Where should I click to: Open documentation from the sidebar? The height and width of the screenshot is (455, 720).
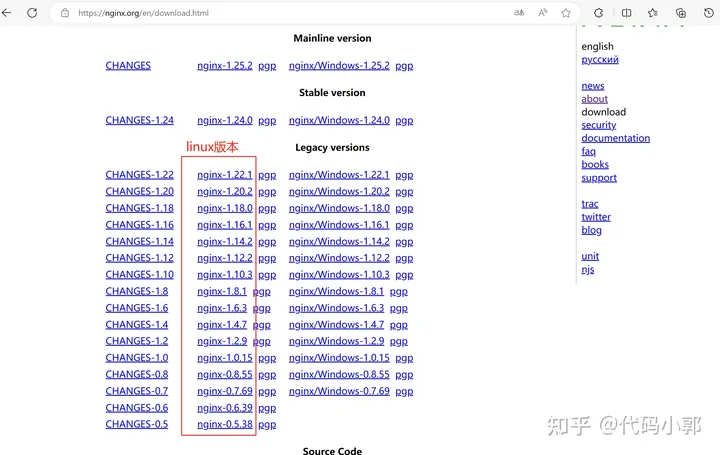[x=615, y=138]
